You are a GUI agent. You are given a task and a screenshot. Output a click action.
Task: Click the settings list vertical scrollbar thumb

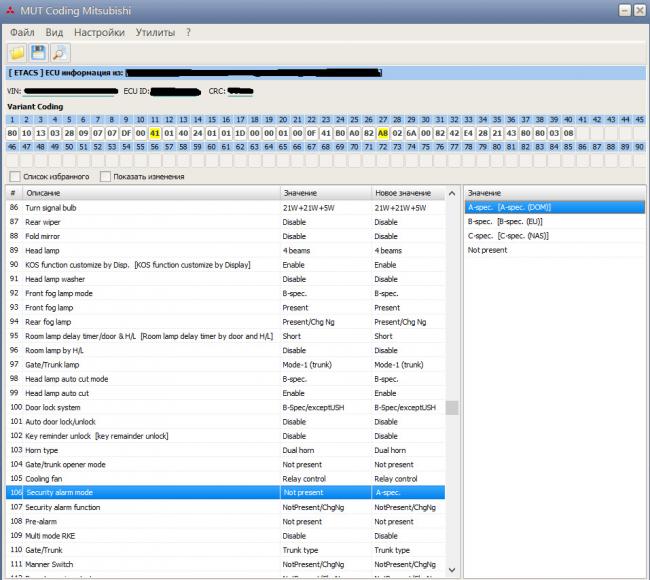click(452, 408)
